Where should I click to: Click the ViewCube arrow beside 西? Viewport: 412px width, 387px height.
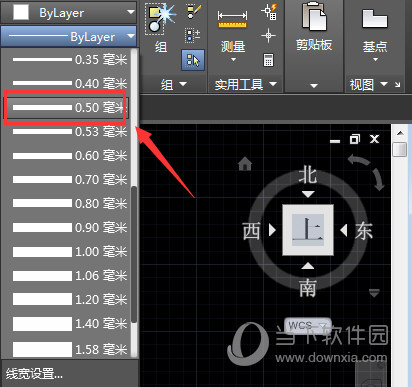point(272,230)
